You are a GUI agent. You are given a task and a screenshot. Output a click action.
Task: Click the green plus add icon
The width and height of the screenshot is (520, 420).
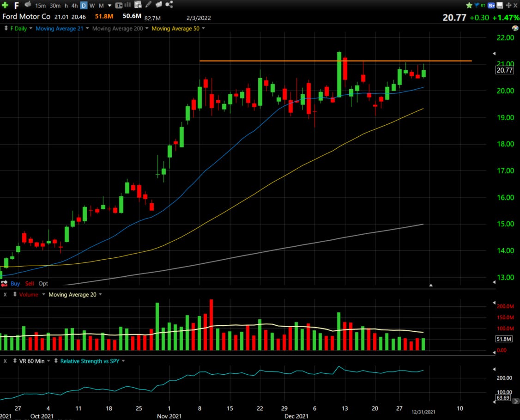click(5, 5)
